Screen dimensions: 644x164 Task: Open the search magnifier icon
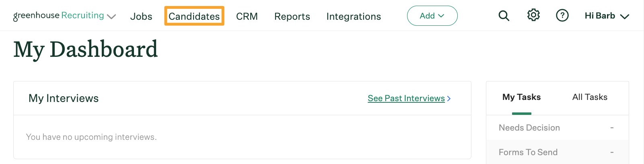[504, 16]
